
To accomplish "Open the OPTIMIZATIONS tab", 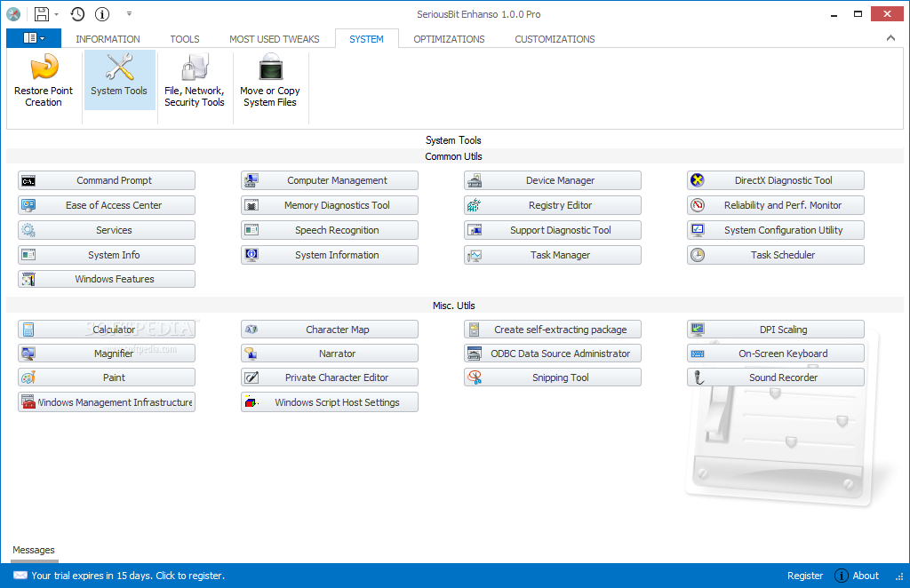I will coord(449,39).
